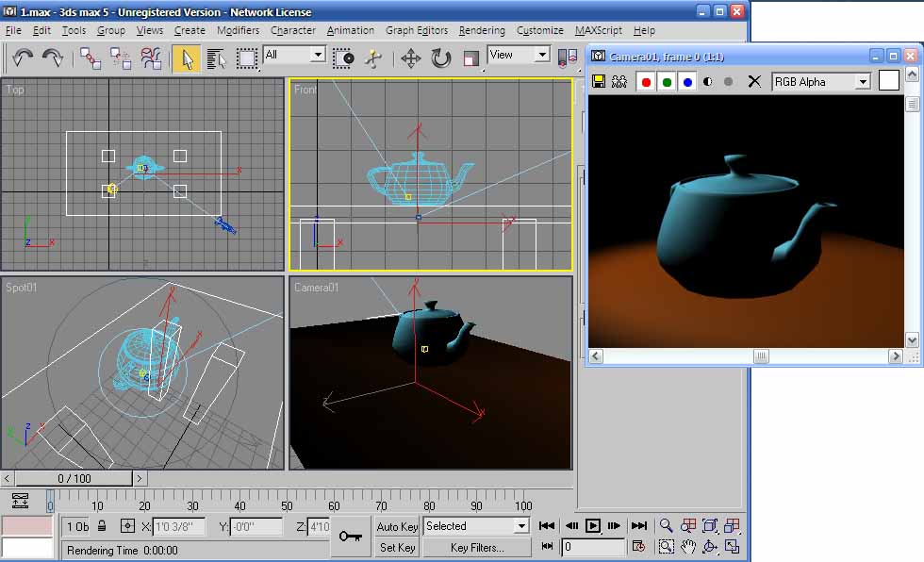
Task: Toggle alpha channel display in render window
Action: pyautogui.click(x=708, y=82)
